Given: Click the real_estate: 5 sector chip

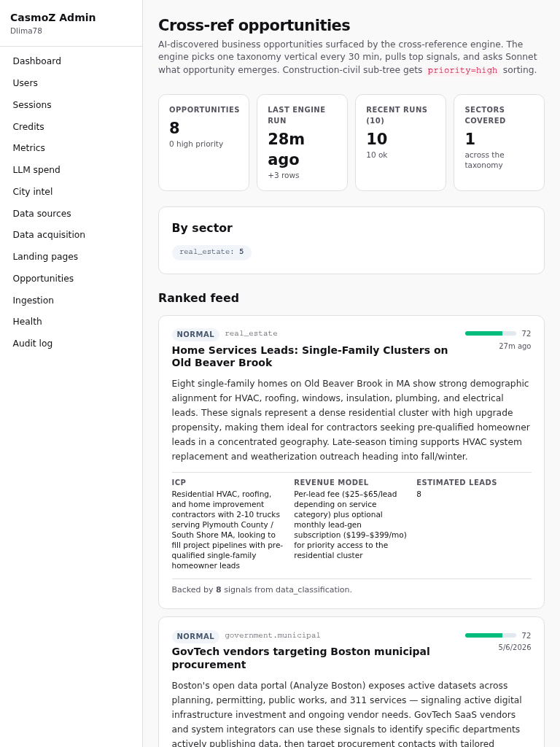Looking at the screenshot, I should (x=211, y=252).
